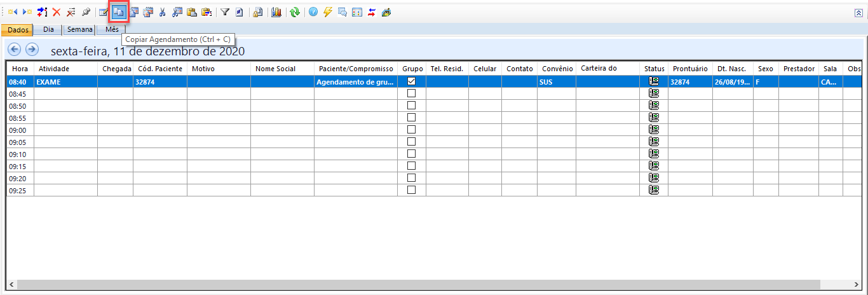Click the status phone icon in the 09:25 row
868x295 pixels.
[654, 190]
